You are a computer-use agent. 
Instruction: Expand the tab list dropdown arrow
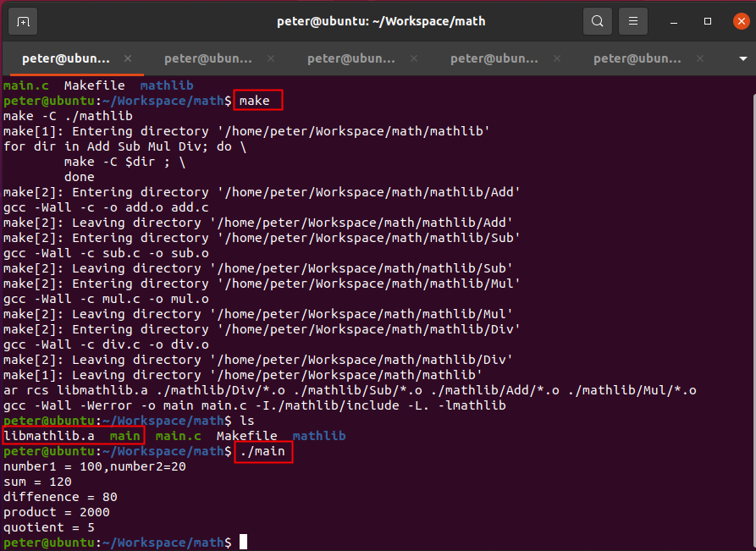pos(742,58)
